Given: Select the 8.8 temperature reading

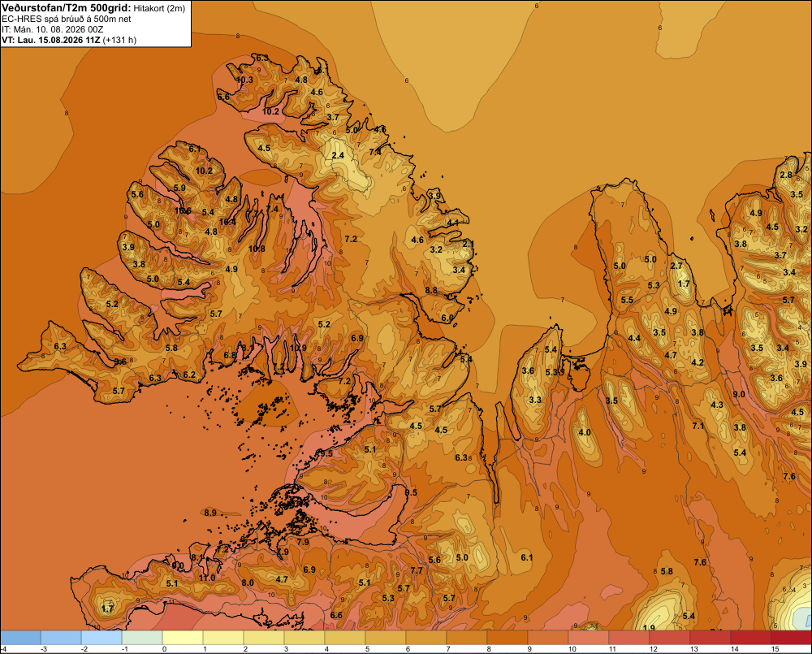Looking at the screenshot, I should pos(431,290).
